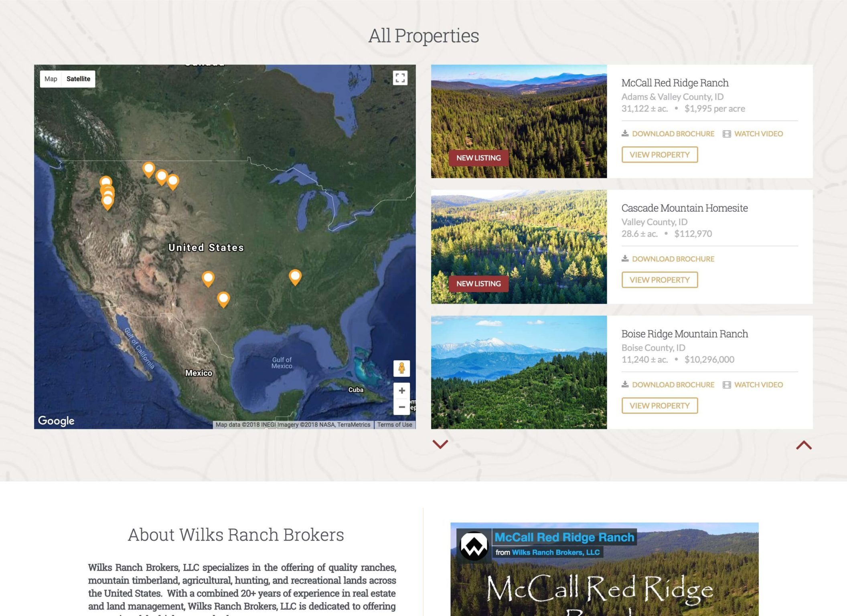View Property for McCall Red Ridge Ranch
The height and width of the screenshot is (616, 847).
coord(659,155)
